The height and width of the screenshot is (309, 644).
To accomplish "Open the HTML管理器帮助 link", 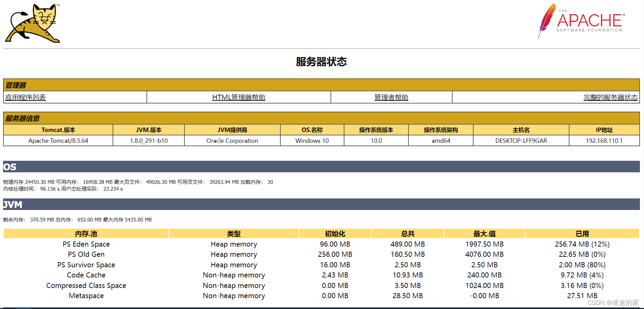I will pos(239,97).
